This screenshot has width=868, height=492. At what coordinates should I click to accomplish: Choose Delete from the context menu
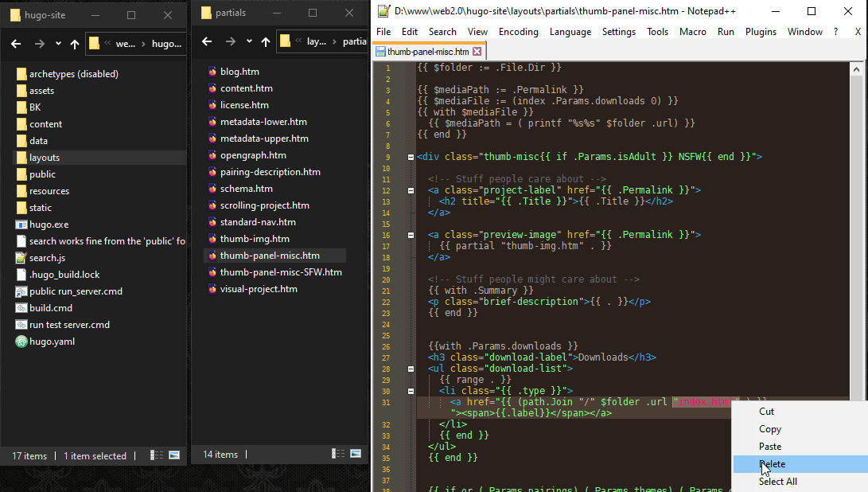[772, 464]
